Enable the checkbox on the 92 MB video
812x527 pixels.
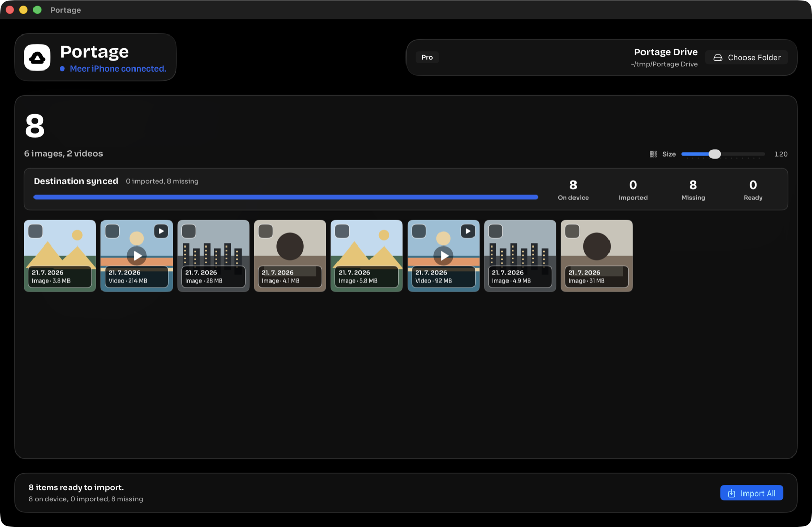(419, 231)
